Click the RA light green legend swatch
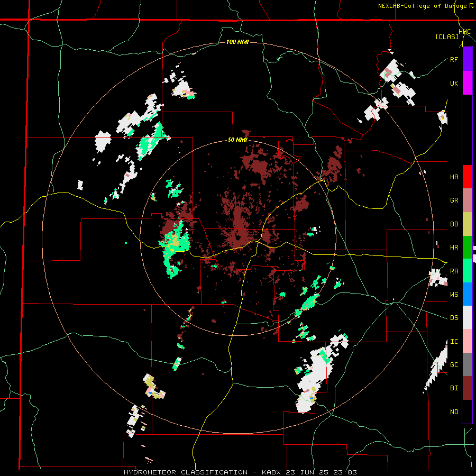 click(x=467, y=271)
